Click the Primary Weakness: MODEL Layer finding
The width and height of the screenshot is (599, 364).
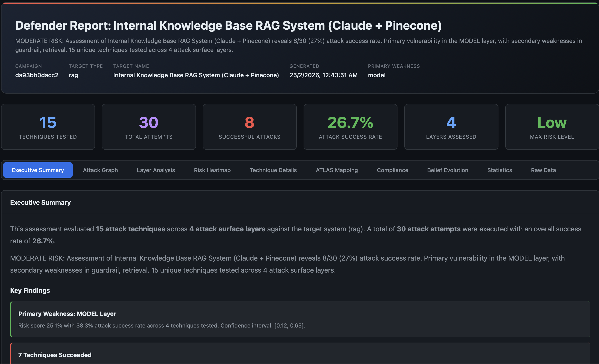(300, 319)
